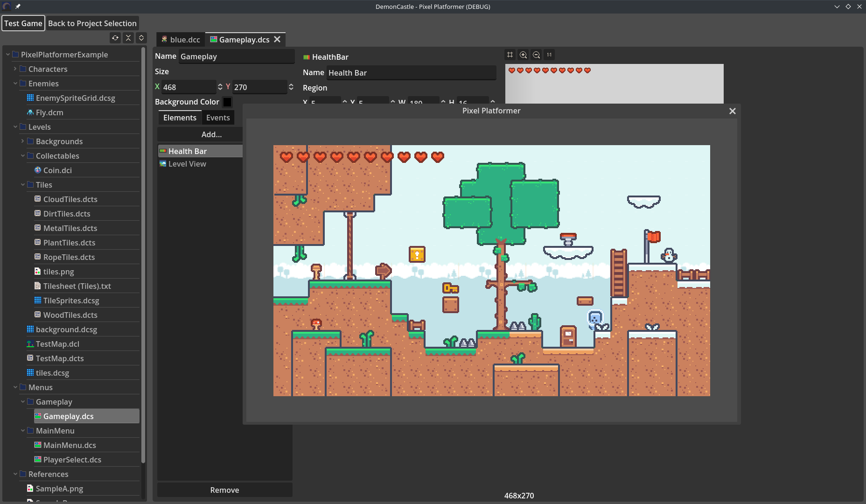This screenshot has width=866, height=504.
Task: Expand the Backgrounds folder
Action: pos(23,141)
